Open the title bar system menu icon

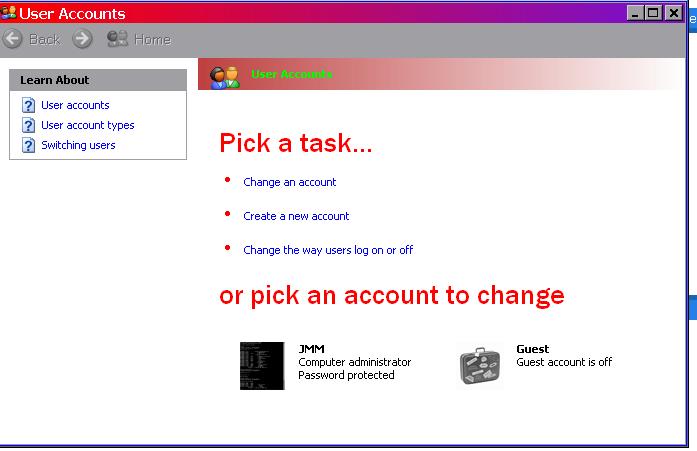pos(8,13)
